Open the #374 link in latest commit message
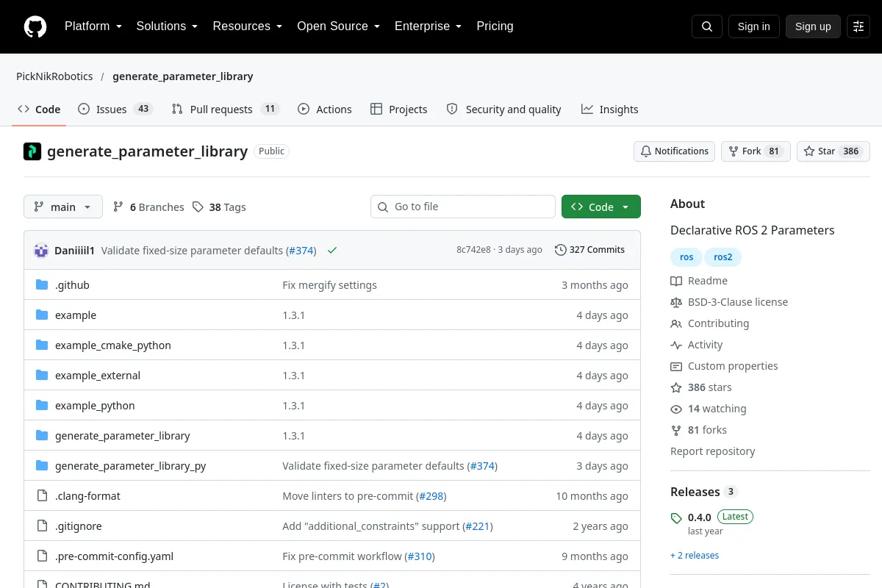The image size is (882, 588). click(x=301, y=251)
